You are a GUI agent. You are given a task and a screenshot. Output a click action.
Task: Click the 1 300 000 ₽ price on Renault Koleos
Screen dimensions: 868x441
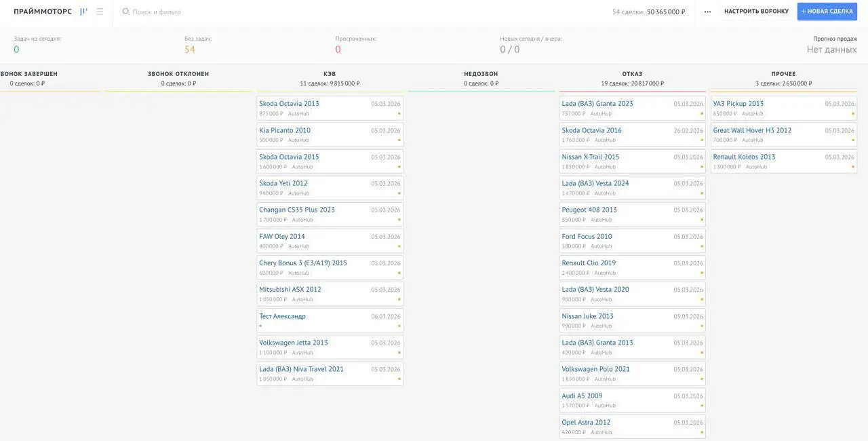(x=727, y=167)
